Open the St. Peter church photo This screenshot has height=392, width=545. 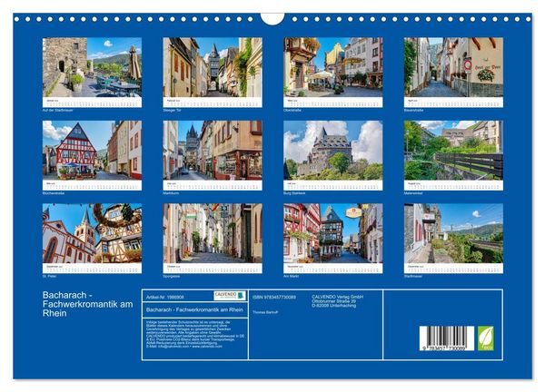coord(92,233)
